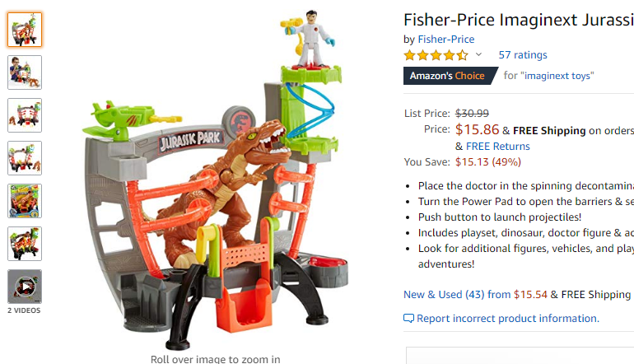Open the 57 ratings link
The height and width of the screenshot is (364, 634).
[523, 55]
